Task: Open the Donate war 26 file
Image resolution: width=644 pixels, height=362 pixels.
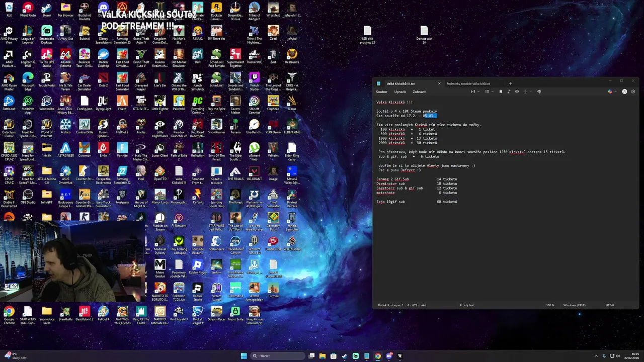Action: tap(424, 35)
